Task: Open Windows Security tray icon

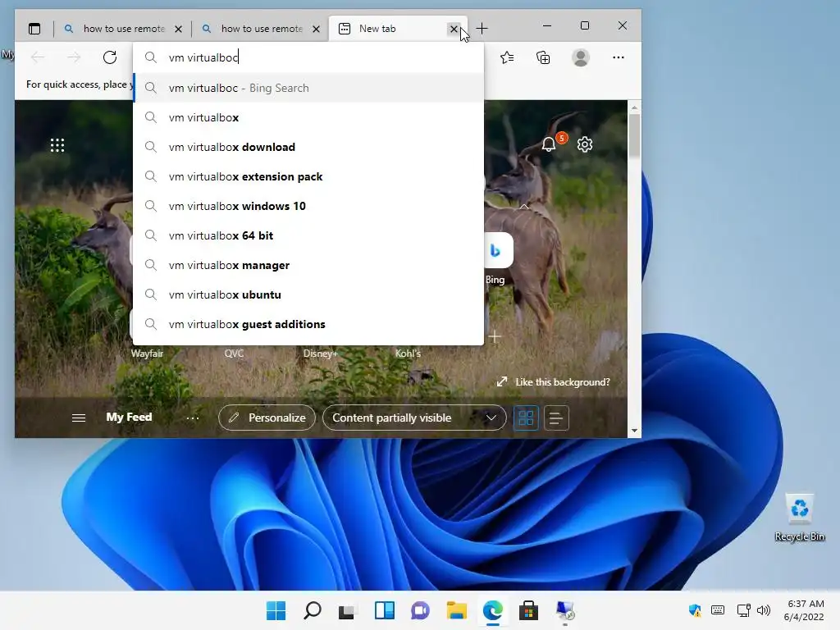Action: tap(695, 610)
